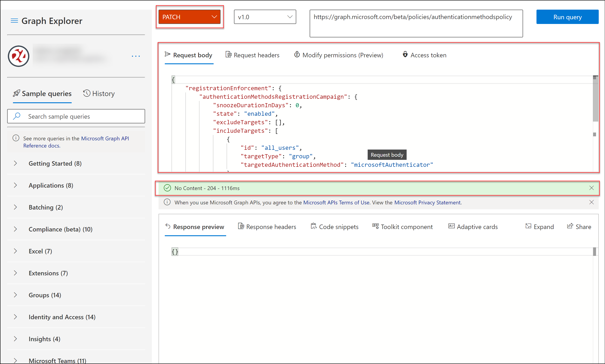Click the Adaptive cards icon
605x364 pixels.
(x=451, y=226)
